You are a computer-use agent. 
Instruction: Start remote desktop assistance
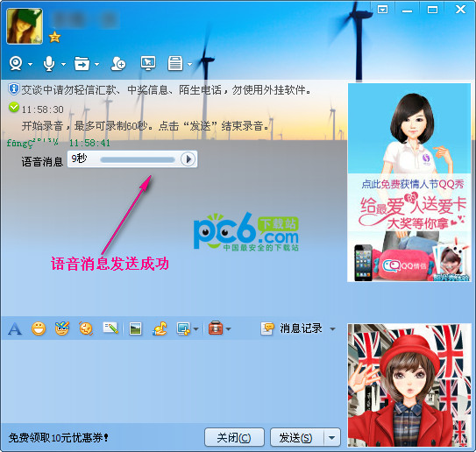pyautogui.click(x=148, y=63)
